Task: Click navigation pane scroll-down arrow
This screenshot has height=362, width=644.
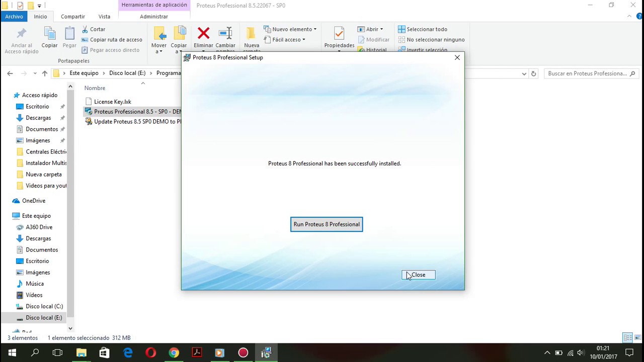Action: tap(70, 328)
